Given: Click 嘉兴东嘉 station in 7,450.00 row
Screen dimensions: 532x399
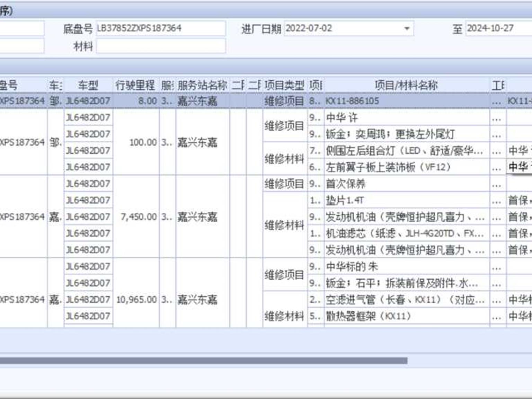Looking at the screenshot, I should pyautogui.click(x=202, y=217).
